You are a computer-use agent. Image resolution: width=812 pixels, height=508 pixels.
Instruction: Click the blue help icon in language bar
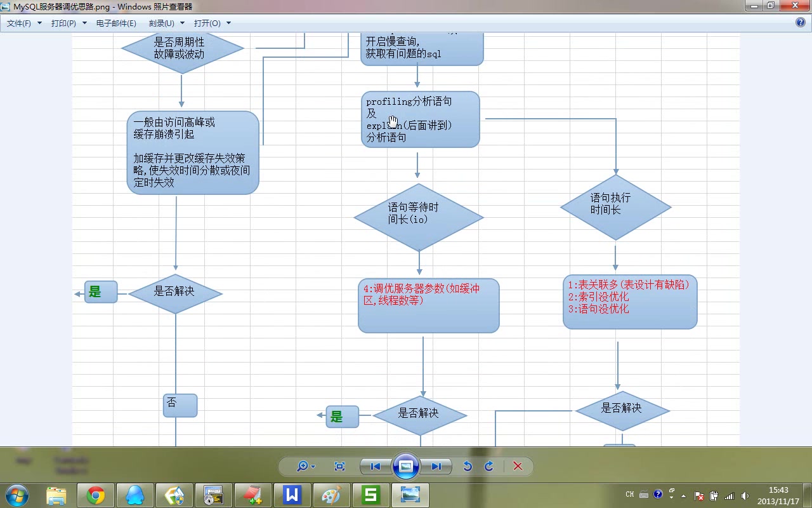(658, 494)
